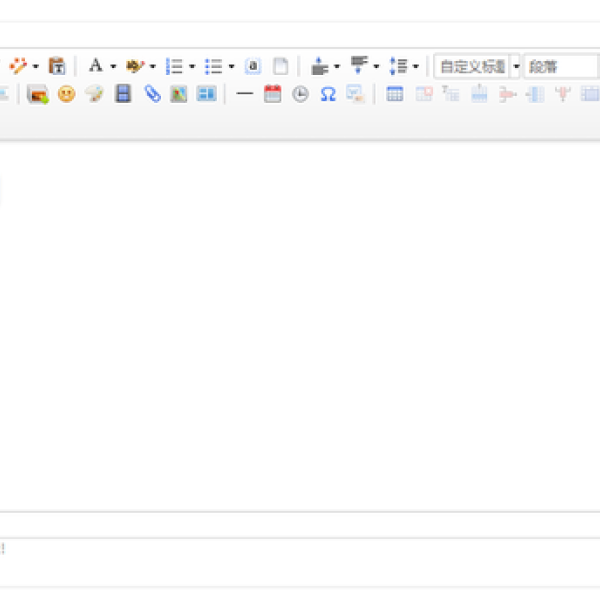Expand the unordered list style dropdown
The image size is (600, 600).
[x=231, y=67]
